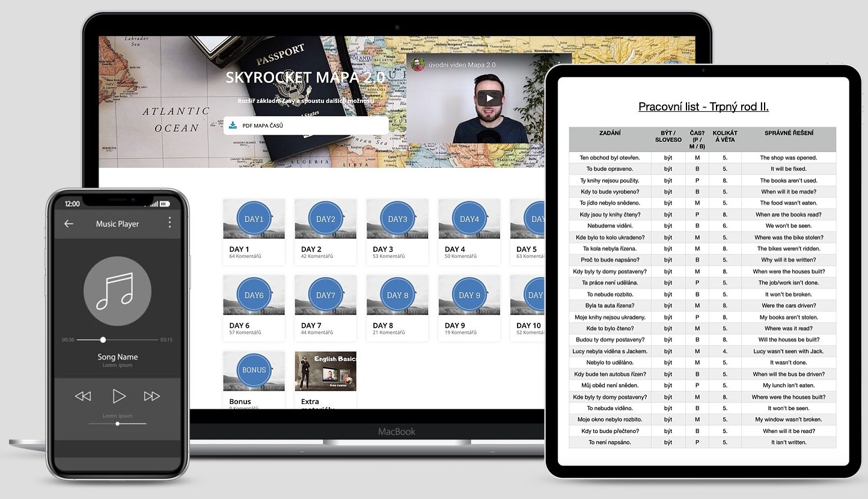
Task: Open the Music Player three-dot menu
Action: [x=170, y=222]
